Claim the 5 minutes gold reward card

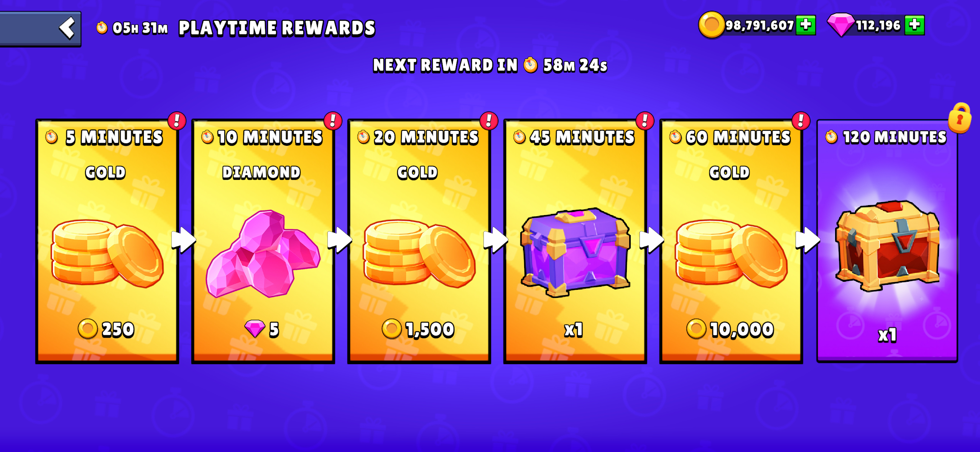tap(107, 241)
